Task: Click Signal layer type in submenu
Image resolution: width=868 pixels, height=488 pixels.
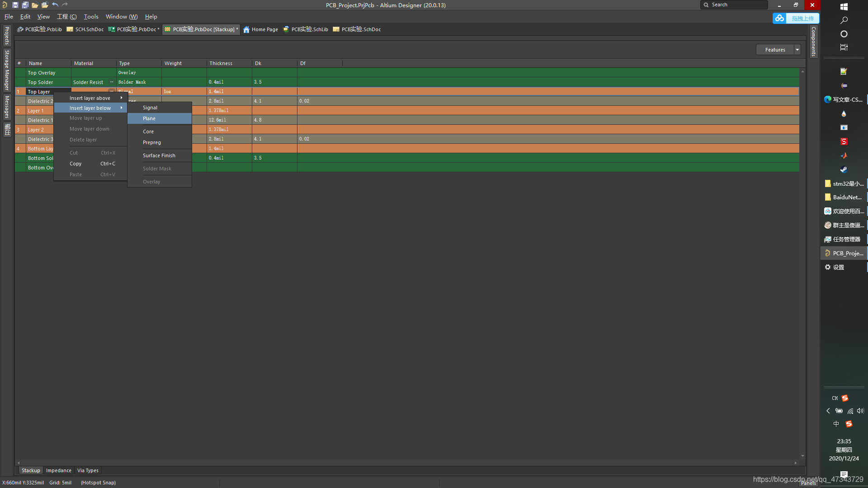Action: [150, 107]
